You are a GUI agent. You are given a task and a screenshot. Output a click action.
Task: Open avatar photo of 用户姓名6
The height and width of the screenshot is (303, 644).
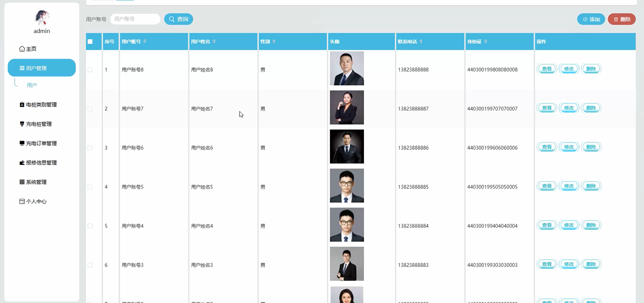click(x=347, y=147)
